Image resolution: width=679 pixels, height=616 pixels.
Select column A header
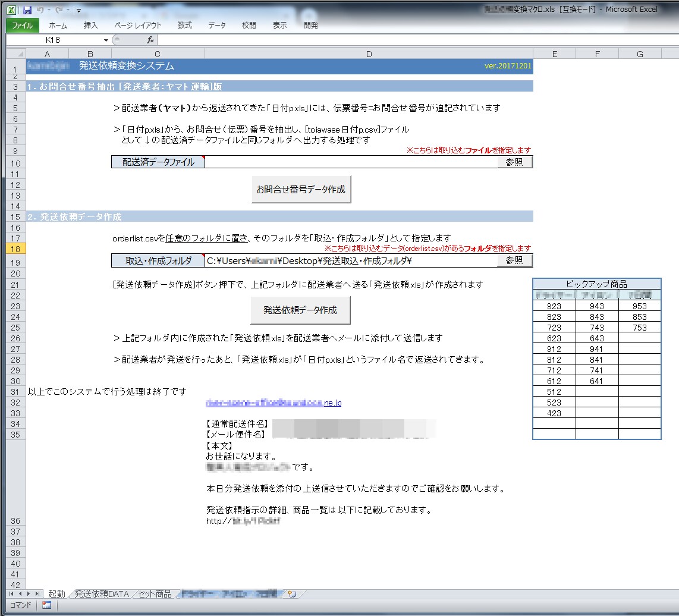tap(47, 54)
